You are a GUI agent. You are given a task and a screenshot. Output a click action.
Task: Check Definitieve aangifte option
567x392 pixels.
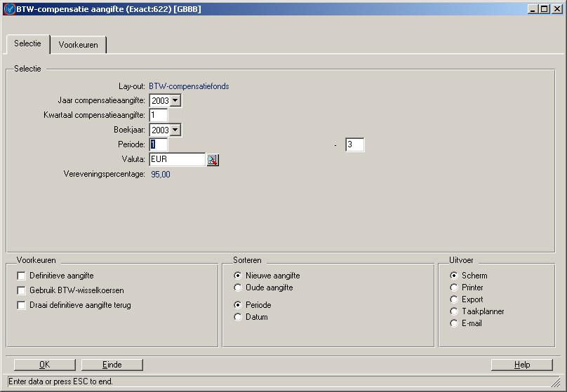pos(21,276)
